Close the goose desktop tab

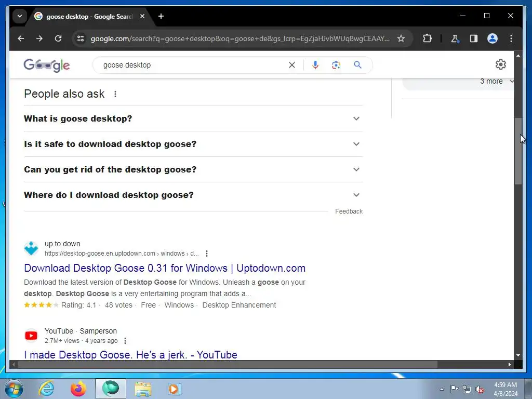142,16
